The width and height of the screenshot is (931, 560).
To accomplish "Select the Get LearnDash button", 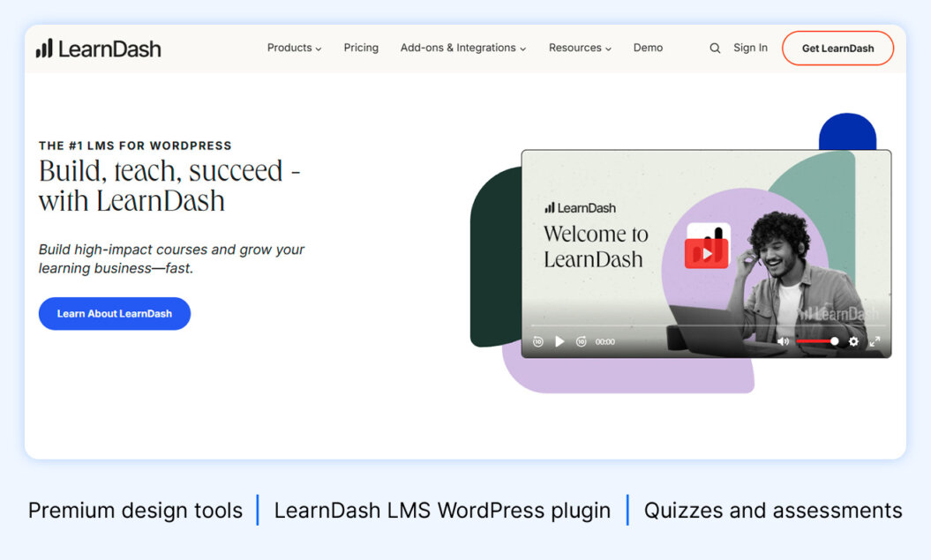I will 837,49.
